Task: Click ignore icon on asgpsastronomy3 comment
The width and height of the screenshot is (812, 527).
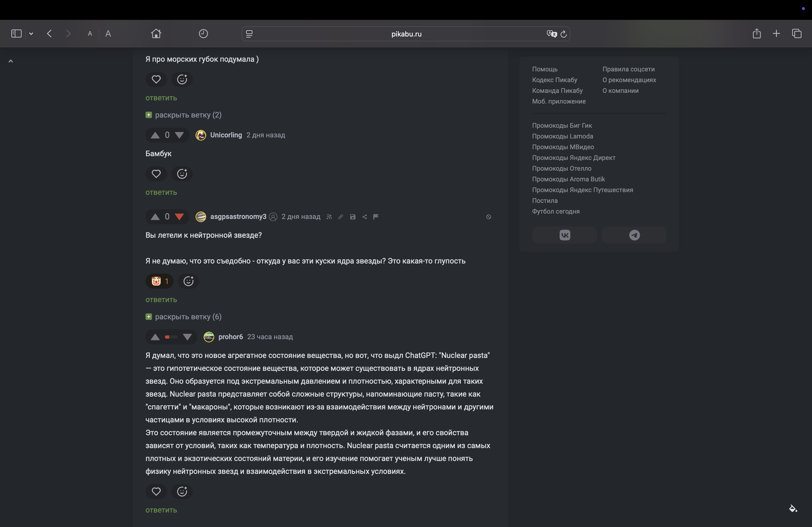Action: tap(488, 217)
